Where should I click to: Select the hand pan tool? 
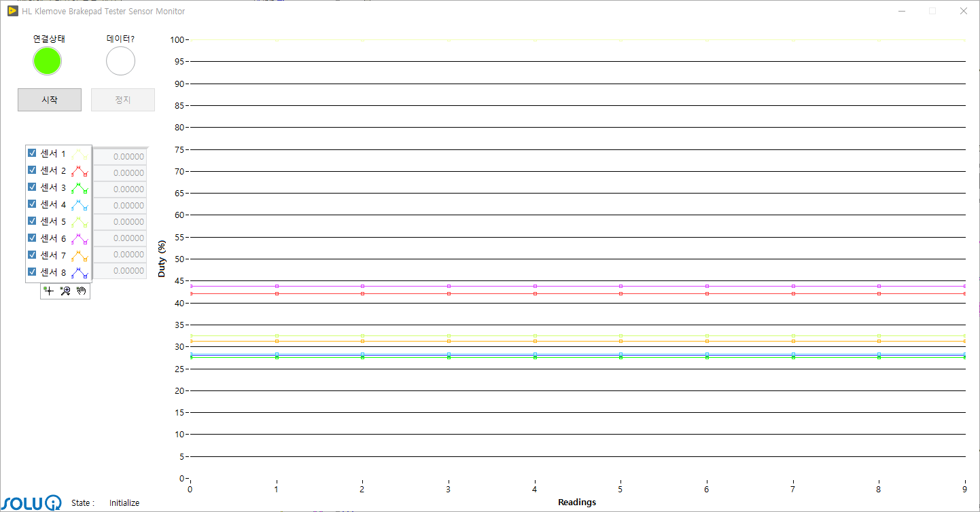pyautogui.click(x=82, y=291)
